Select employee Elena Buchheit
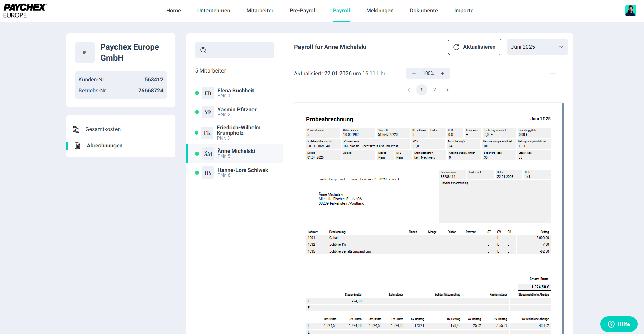 click(235, 93)
